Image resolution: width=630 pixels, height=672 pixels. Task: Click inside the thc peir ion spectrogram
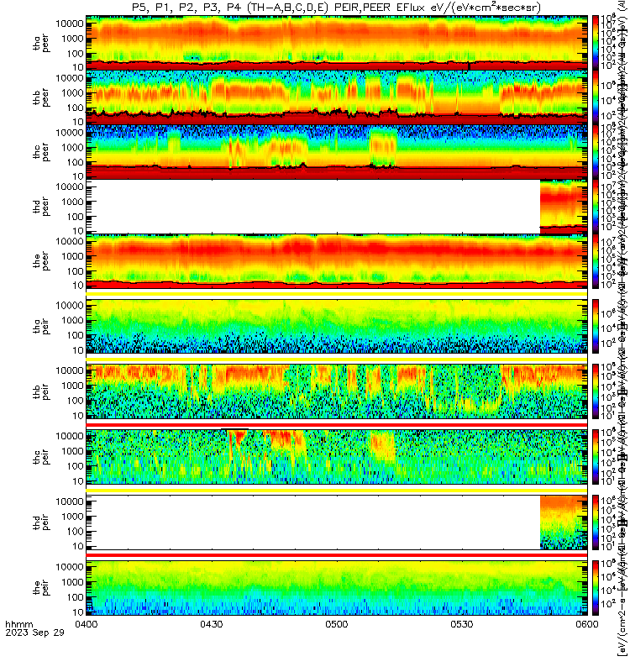pyautogui.click(x=337, y=457)
